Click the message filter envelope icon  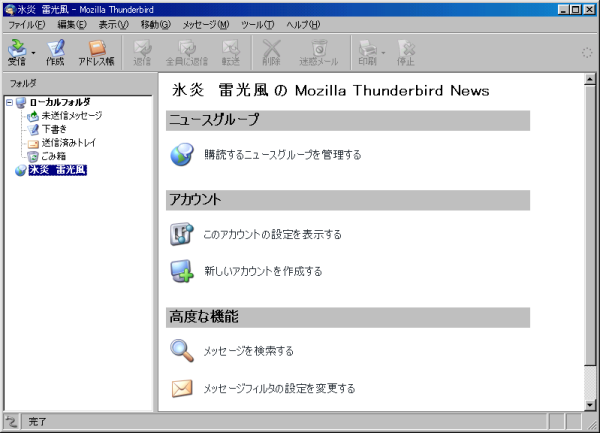pos(182,389)
